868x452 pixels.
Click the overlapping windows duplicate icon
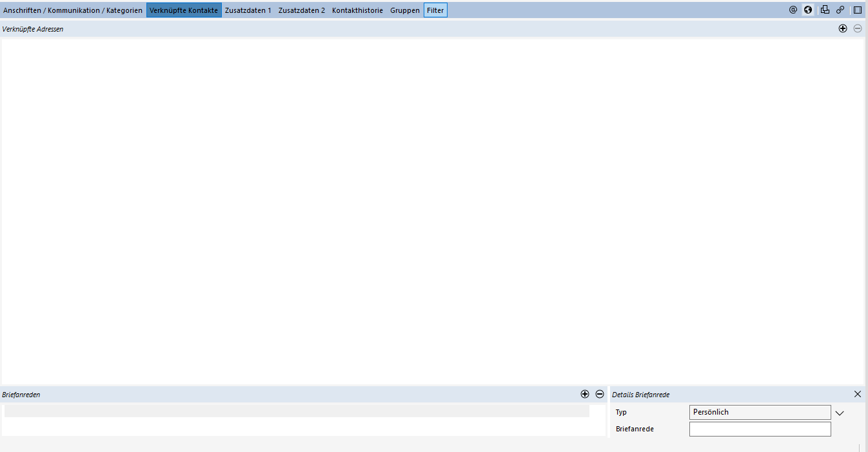[825, 10]
